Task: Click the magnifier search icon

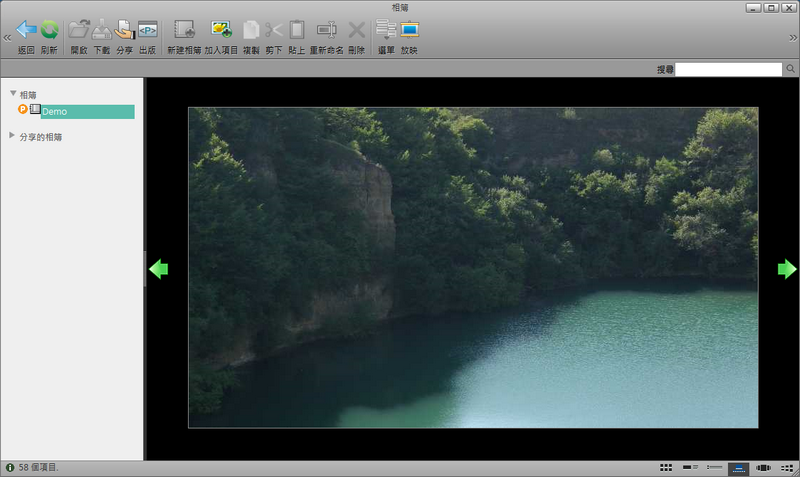Action: [791, 70]
